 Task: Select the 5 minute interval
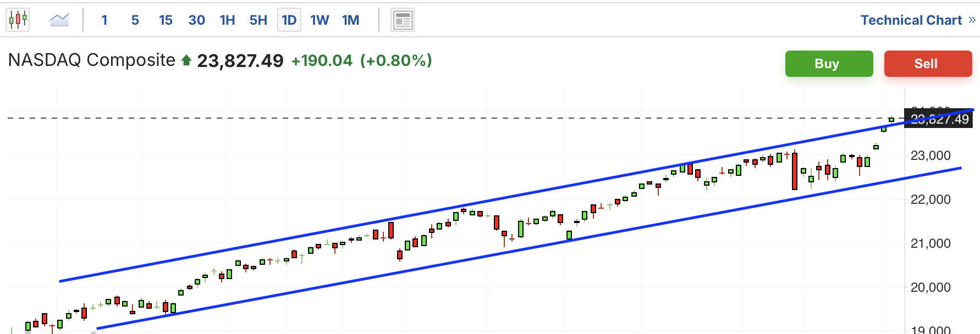click(x=135, y=20)
